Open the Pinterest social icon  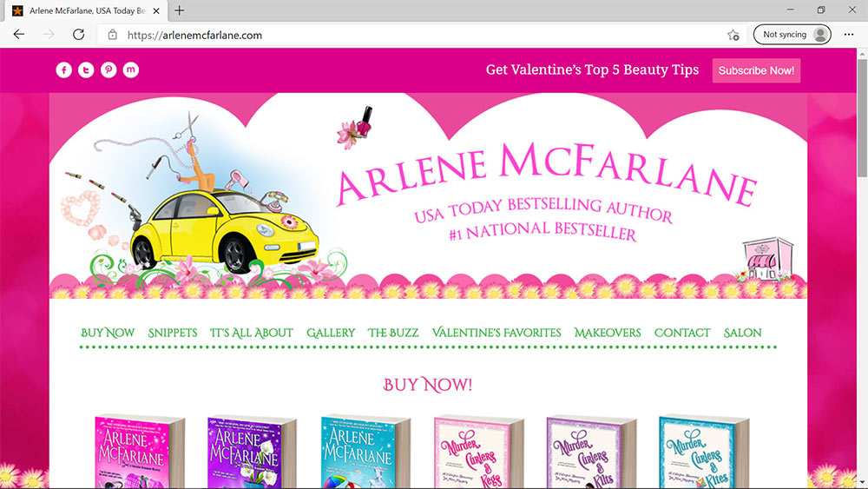pyautogui.click(x=108, y=70)
